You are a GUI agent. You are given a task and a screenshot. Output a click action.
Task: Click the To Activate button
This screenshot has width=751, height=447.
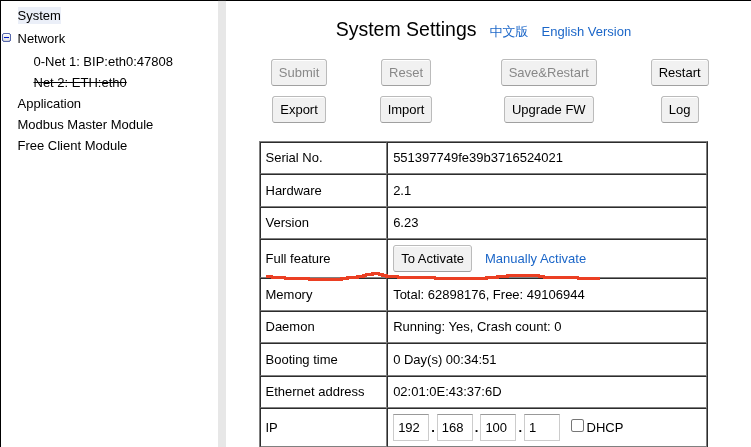[432, 258]
